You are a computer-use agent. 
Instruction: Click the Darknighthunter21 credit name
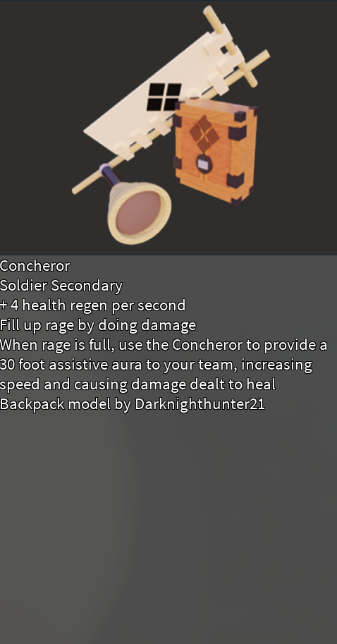[200, 403]
